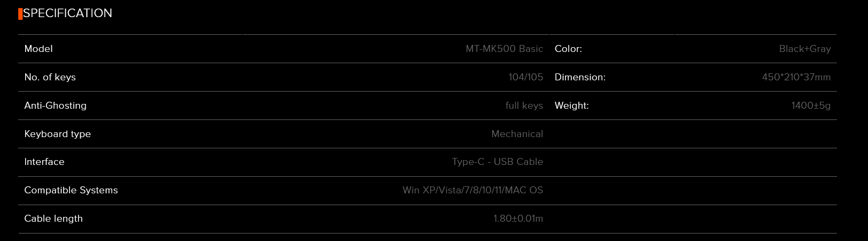Click the MT-MK500 Basic value
The height and width of the screenshot is (241, 868).
[504, 49]
